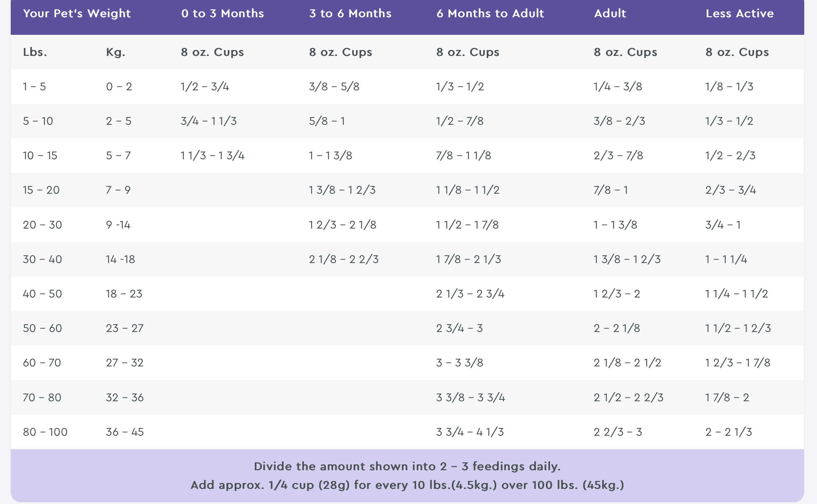Click the "Add approx. 1/4 cup" footer note
Image resolution: width=817 pixels, height=504 pixels.
tap(407, 485)
